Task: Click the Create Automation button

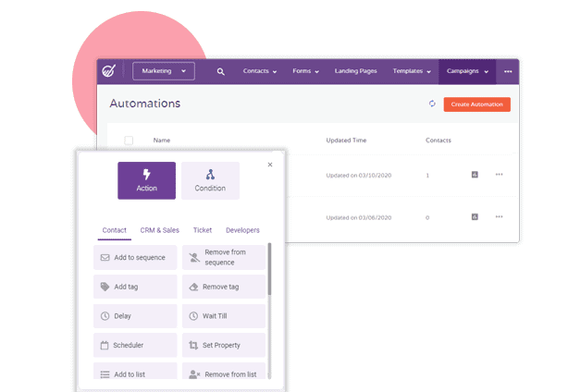Action: pos(476,104)
